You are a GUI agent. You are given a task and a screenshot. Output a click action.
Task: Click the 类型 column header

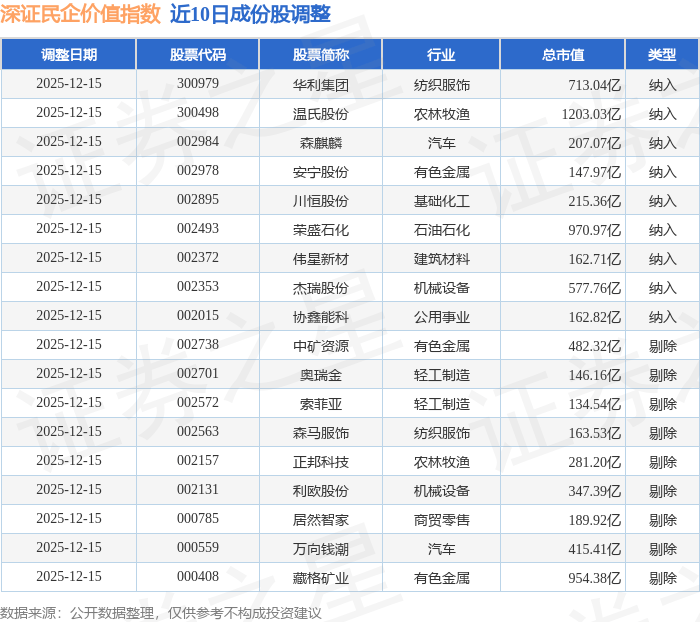point(661,55)
